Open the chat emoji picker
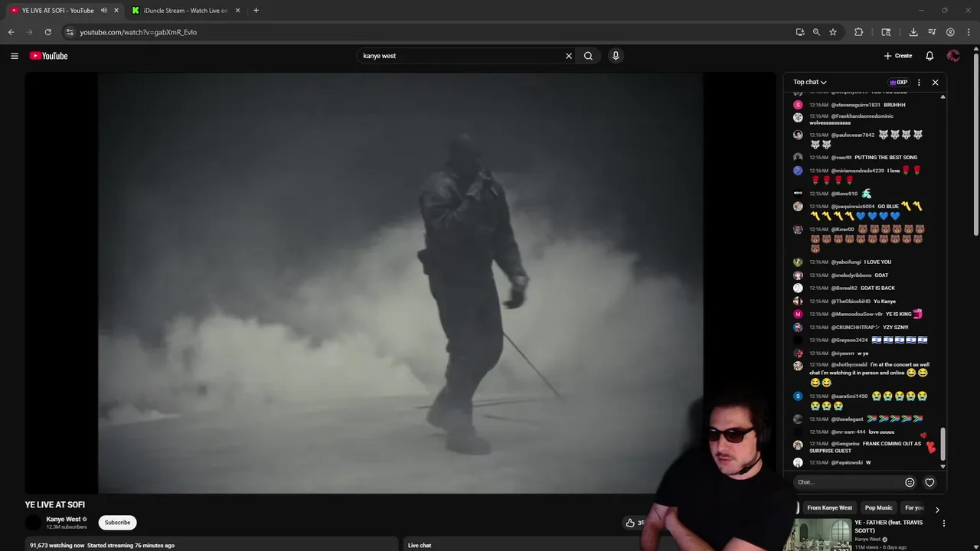Screen dimensions: 980x551 (910, 482)
